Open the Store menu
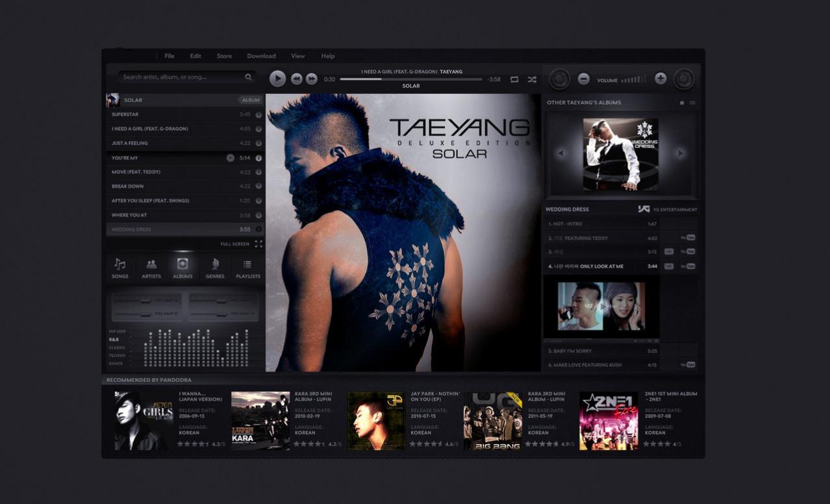Screen dimensions: 830x504 pyautogui.click(x=224, y=56)
